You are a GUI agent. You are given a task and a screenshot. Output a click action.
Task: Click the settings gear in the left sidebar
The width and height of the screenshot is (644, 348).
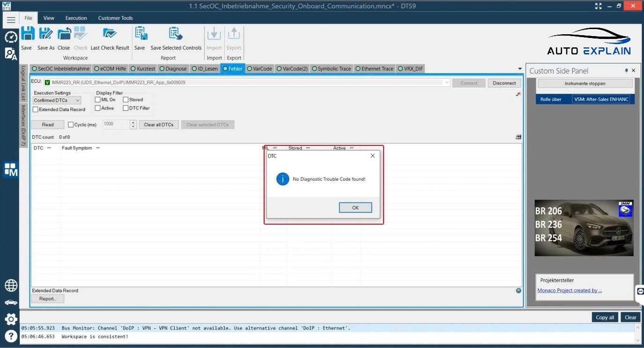pyautogui.click(x=11, y=319)
